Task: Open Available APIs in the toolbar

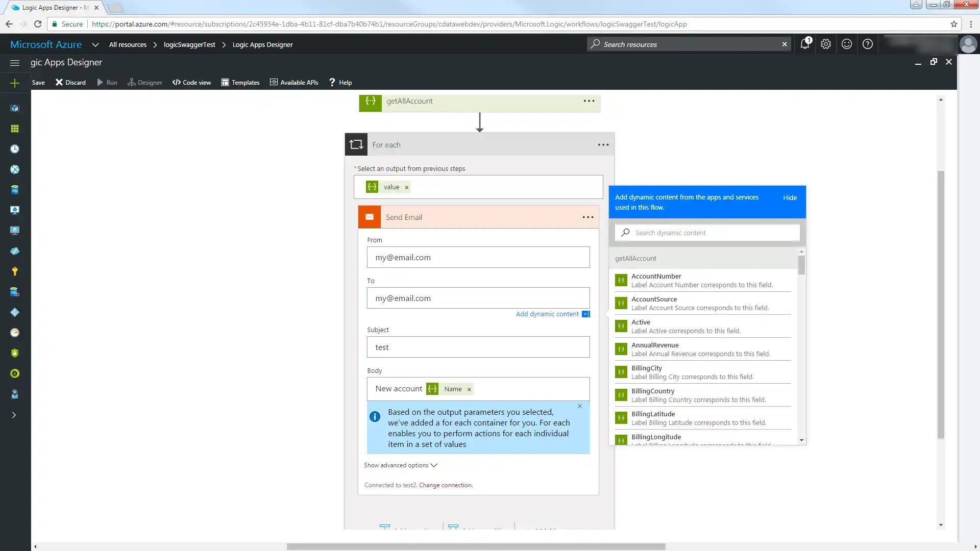Action: coord(294,82)
